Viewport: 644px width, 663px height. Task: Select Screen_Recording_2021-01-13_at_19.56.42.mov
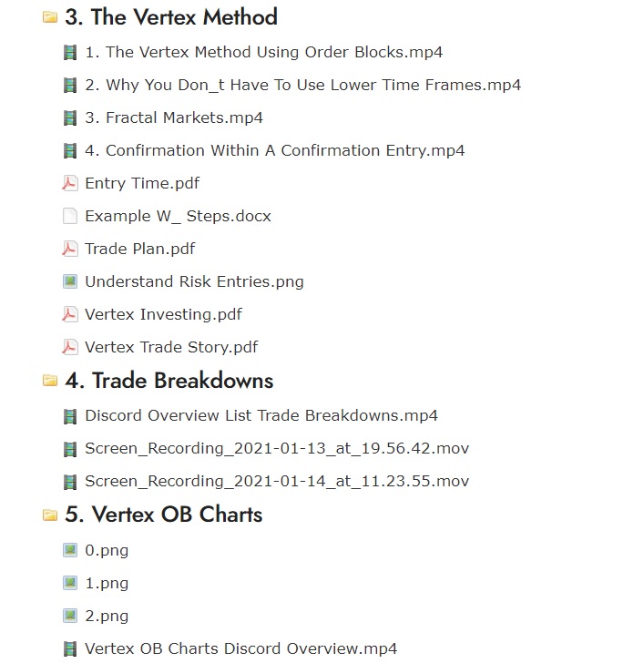tap(277, 449)
